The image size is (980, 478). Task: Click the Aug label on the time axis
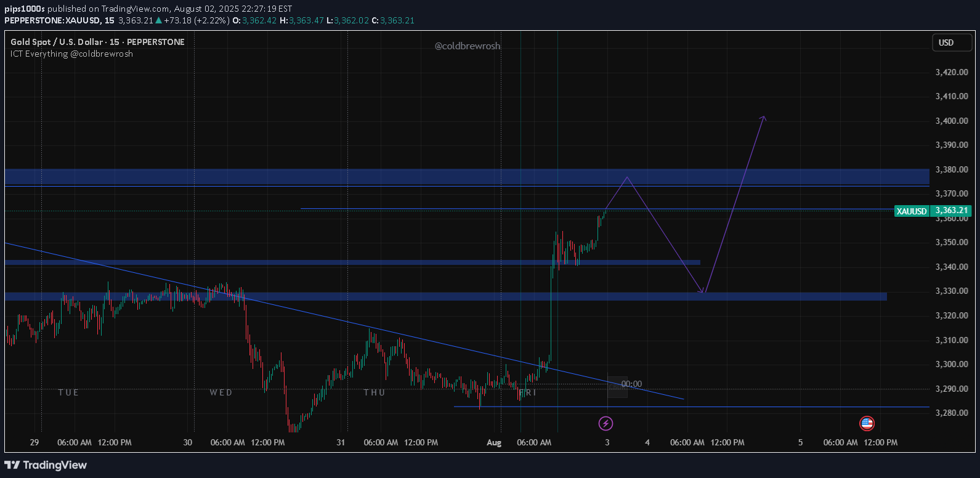pos(494,442)
